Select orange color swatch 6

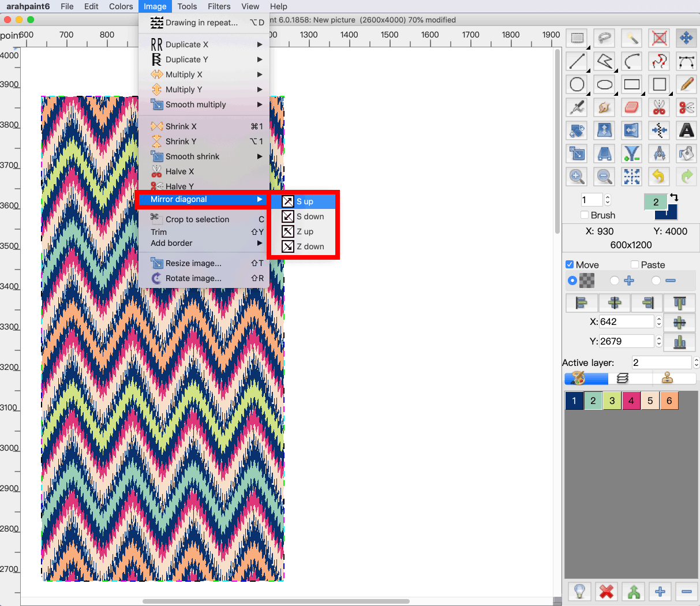point(669,401)
